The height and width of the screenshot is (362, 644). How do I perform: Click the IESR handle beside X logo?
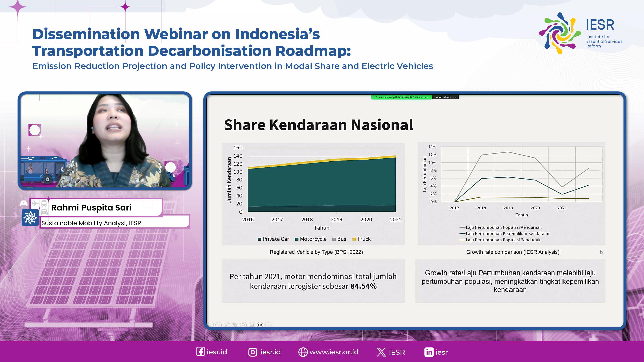(x=397, y=352)
